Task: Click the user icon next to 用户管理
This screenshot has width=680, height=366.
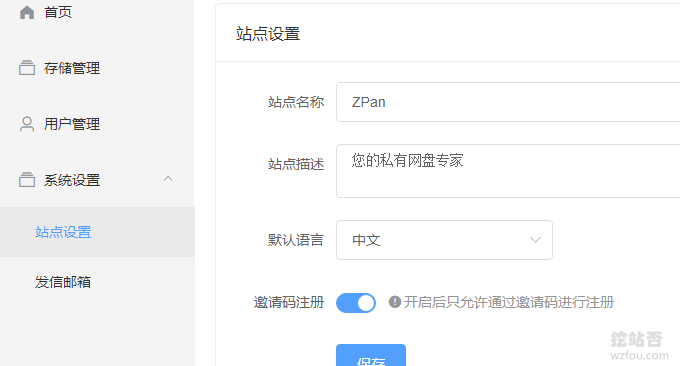Action: pos(27,124)
